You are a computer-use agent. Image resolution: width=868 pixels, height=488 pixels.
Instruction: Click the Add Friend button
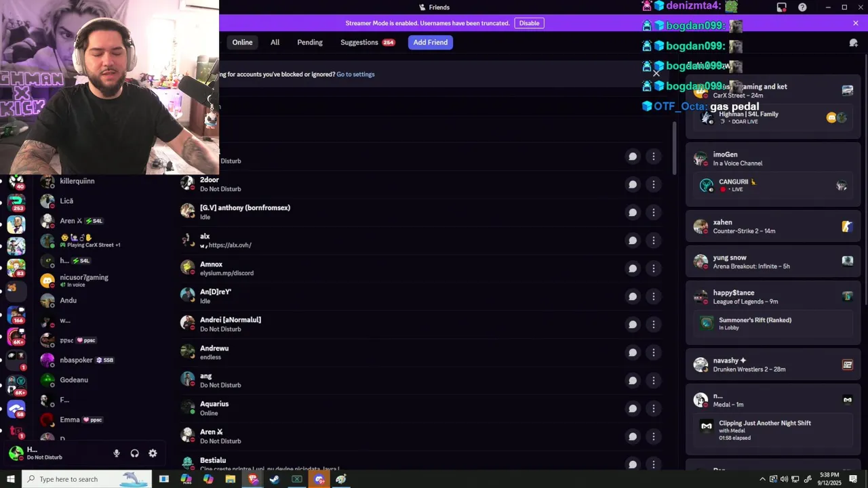click(x=431, y=42)
